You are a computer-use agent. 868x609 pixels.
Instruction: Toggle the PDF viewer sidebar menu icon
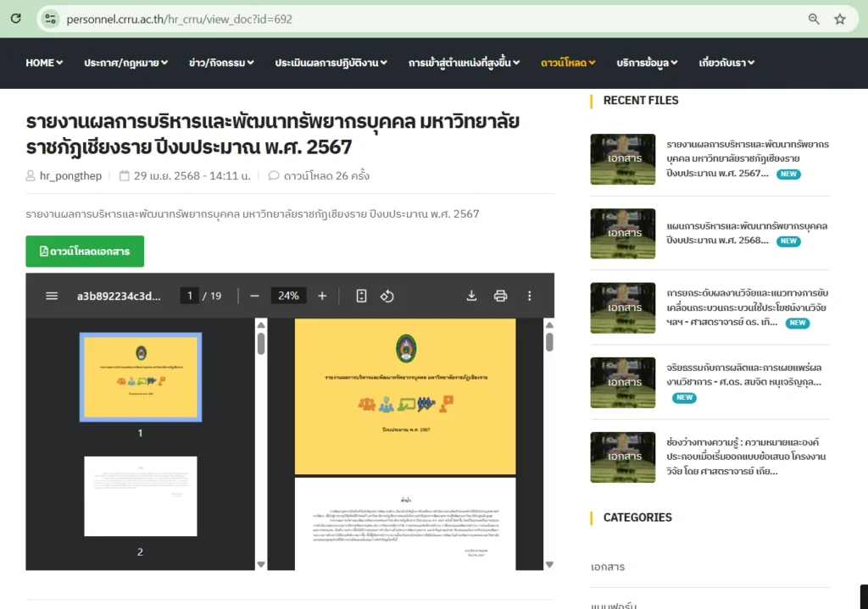pos(52,296)
